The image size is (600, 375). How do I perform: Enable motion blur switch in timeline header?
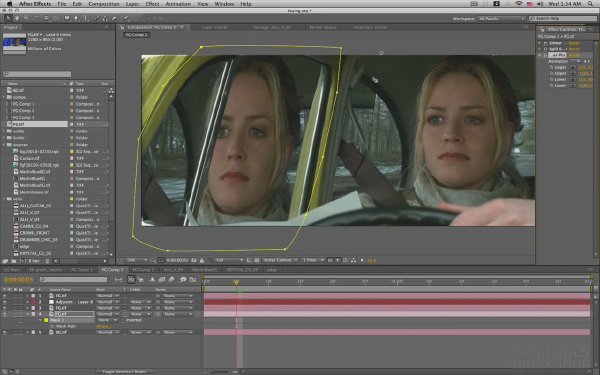tap(171, 280)
